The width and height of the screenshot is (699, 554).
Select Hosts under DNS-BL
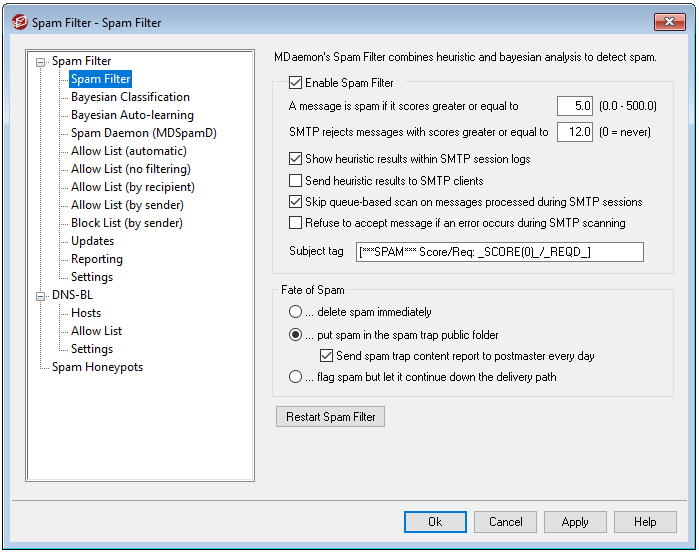(x=86, y=313)
